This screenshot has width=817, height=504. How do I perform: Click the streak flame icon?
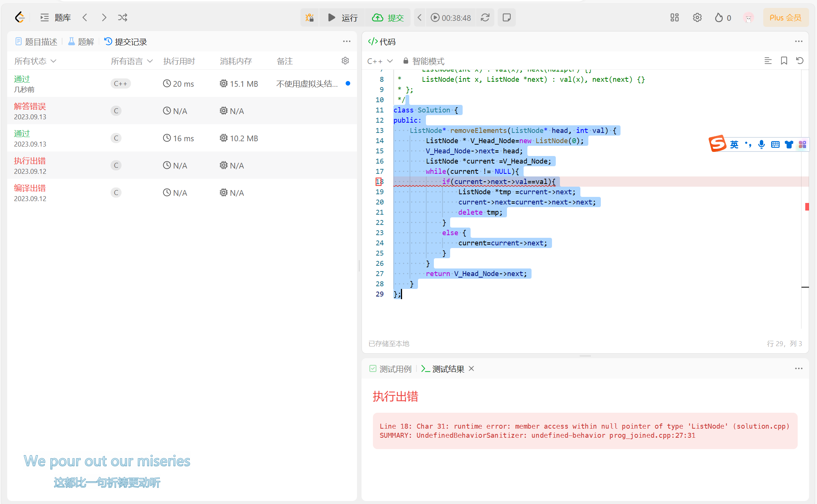click(719, 17)
